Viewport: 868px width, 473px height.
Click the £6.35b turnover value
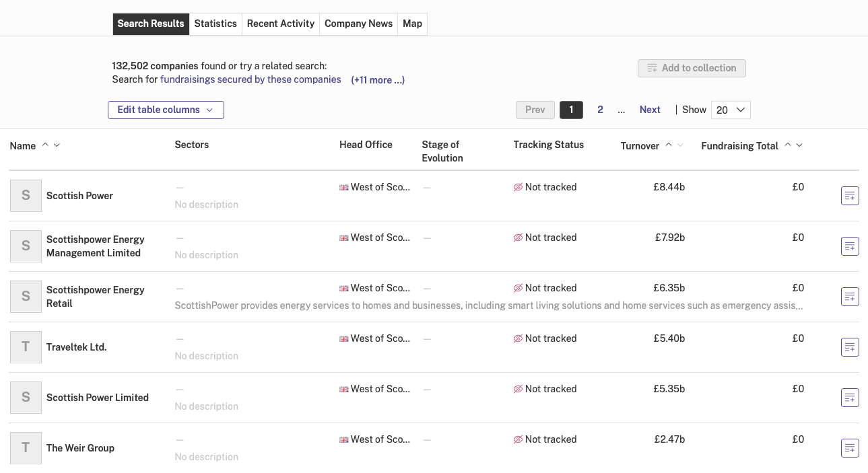pos(669,288)
